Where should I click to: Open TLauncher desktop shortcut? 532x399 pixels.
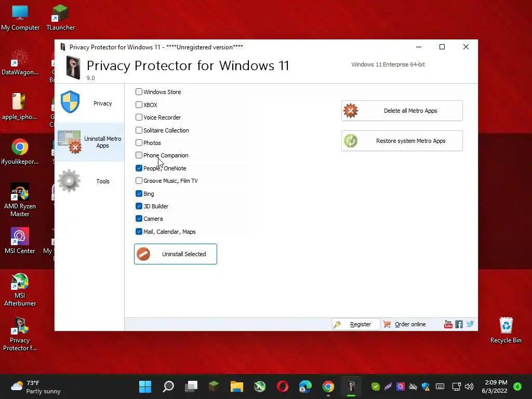[60, 18]
